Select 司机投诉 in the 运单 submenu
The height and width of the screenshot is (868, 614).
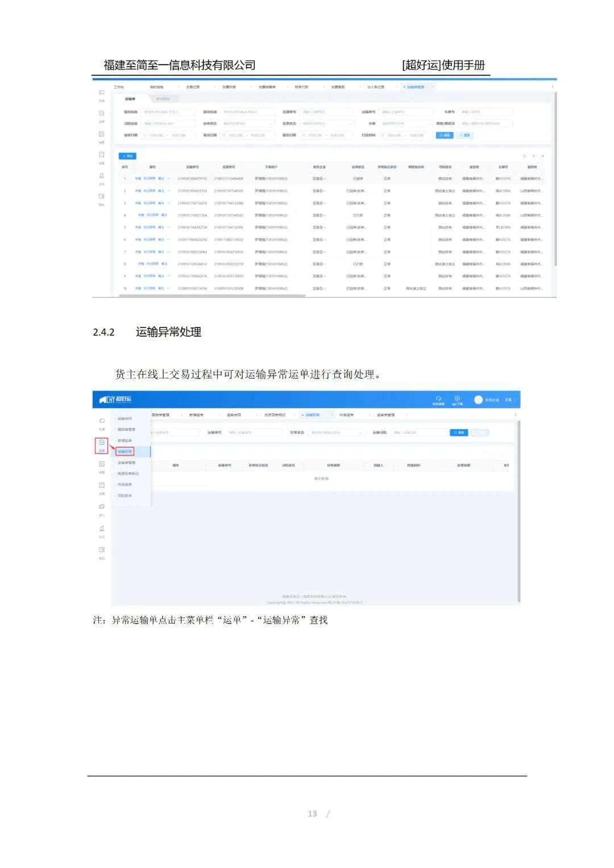[125, 496]
